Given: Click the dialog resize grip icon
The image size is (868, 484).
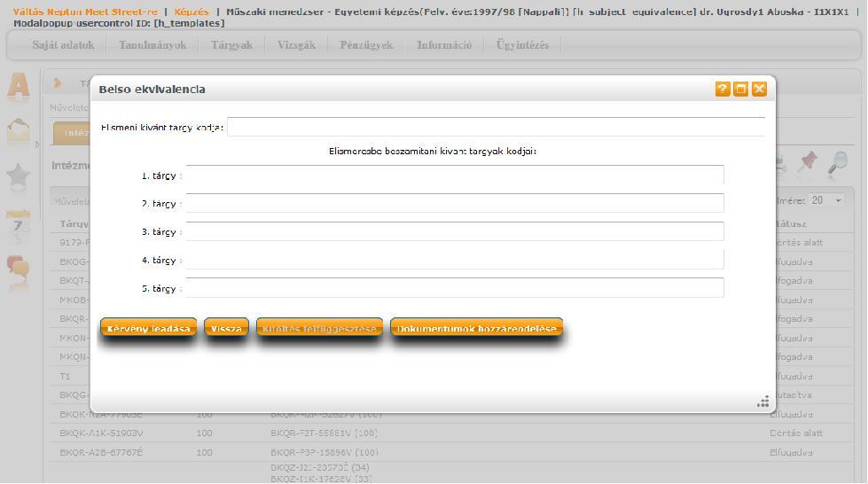Looking at the screenshot, I should [762, 402].
